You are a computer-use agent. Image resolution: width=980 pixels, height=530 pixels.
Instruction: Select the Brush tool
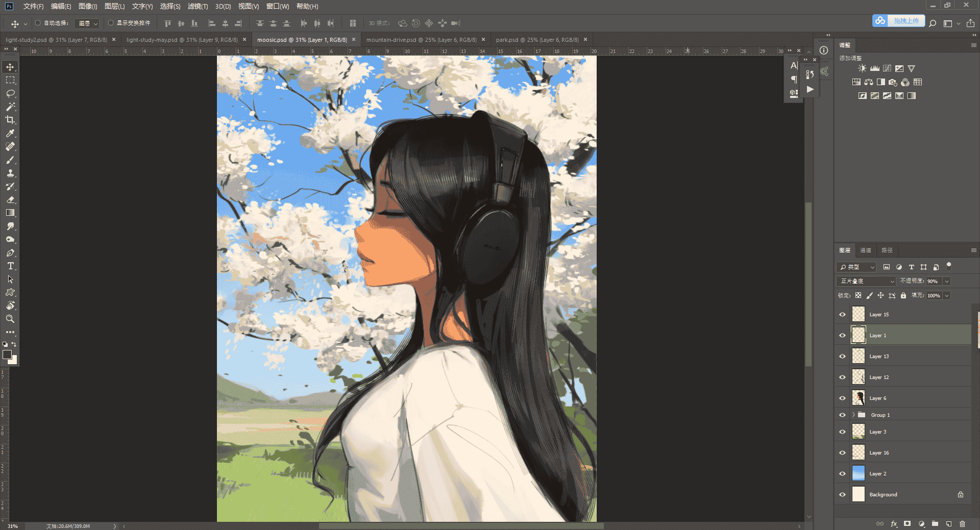[x=10, y=160]
